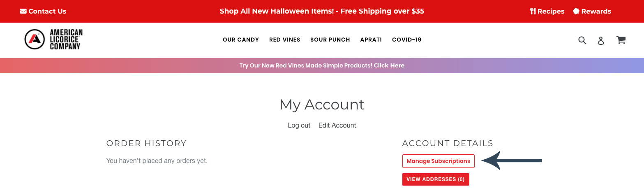
Task: Log out of the account
Action: pos(299,125)
